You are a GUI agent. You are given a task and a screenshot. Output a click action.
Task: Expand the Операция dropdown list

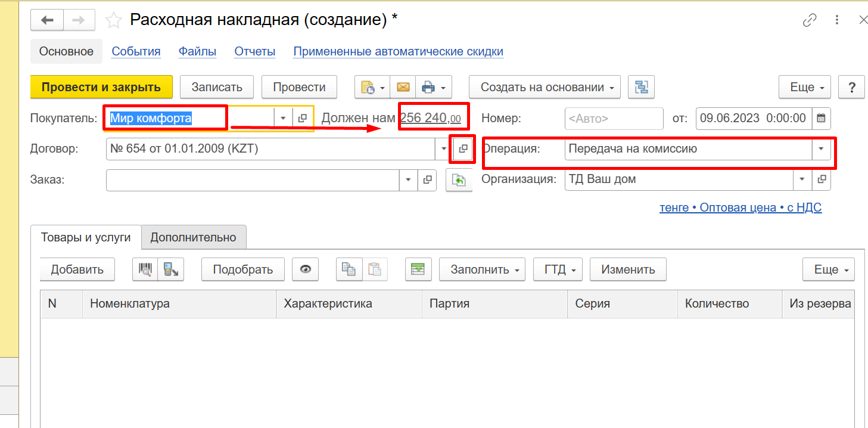(x=822, y=149)
